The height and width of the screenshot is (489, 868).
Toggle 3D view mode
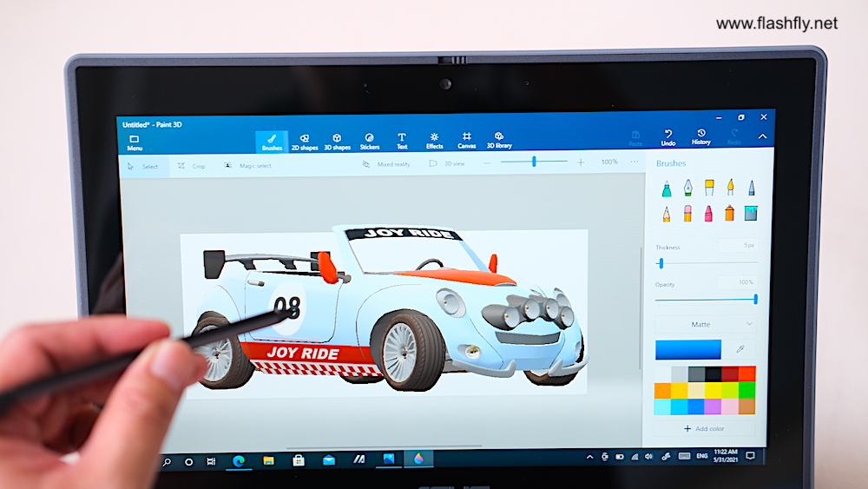447,163
